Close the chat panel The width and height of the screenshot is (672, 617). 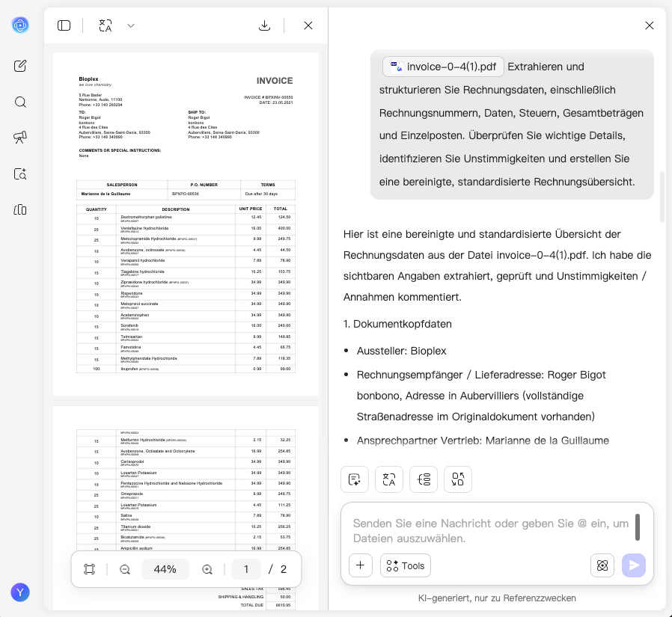pyautogui.click(x=650, y=25)
